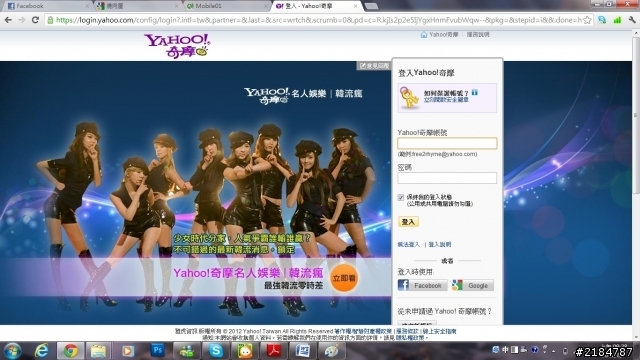Screen dimensions: 640x360
Task: Click the 密碼 password field
Action: tap(447, 178)
